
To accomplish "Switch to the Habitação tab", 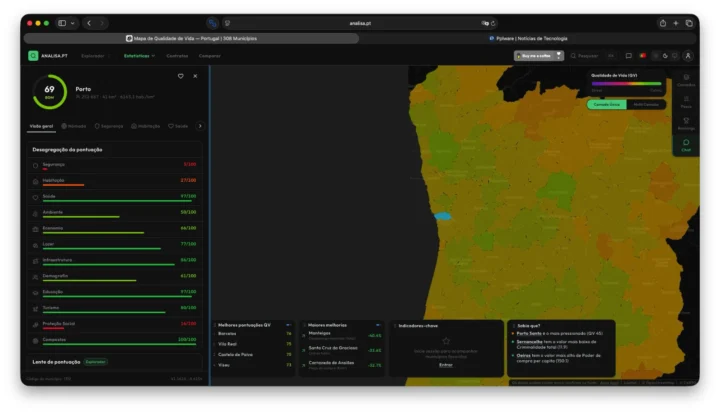I will point(146,126).
